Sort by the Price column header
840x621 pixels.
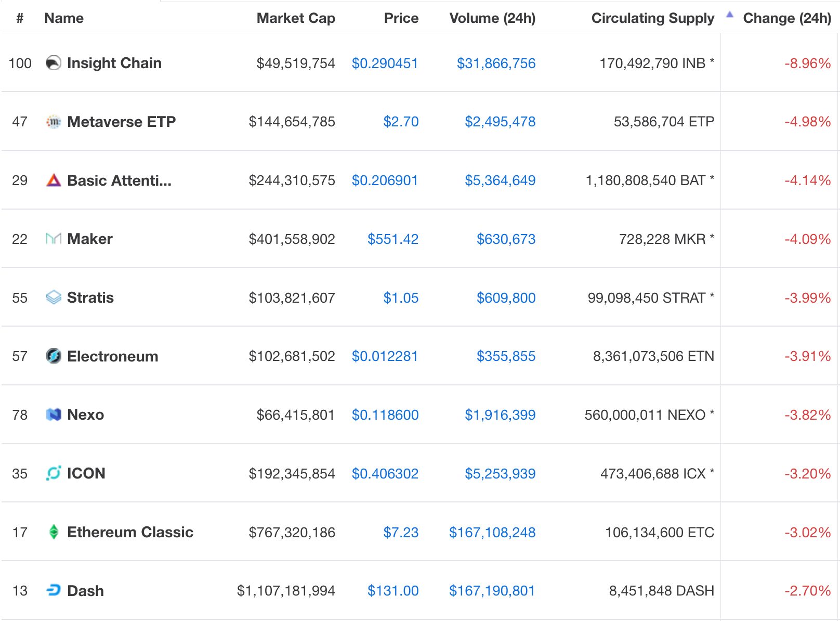(401, 18)
